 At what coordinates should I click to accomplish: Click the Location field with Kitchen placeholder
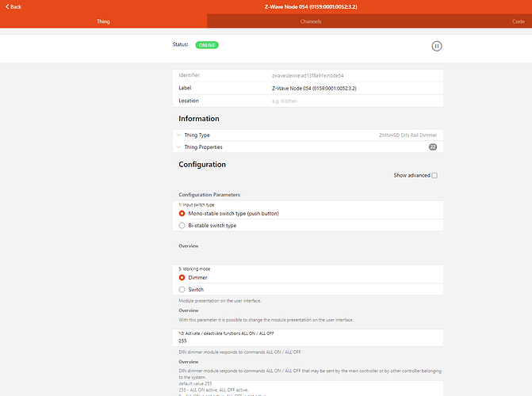click(x=355, y=101)
